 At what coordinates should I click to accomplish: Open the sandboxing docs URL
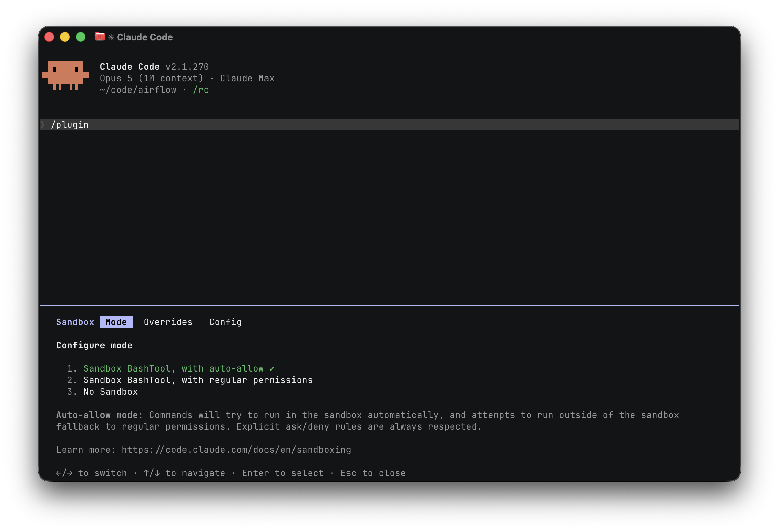236,450
